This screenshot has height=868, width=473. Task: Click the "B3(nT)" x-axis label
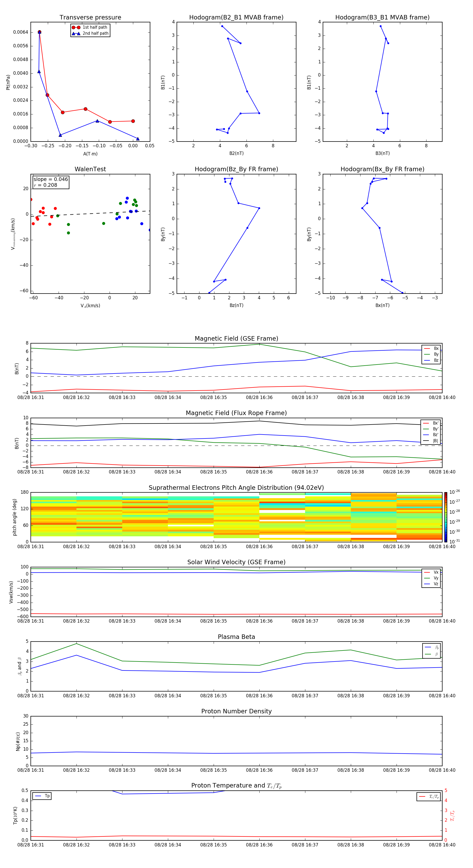pos(382,153)
